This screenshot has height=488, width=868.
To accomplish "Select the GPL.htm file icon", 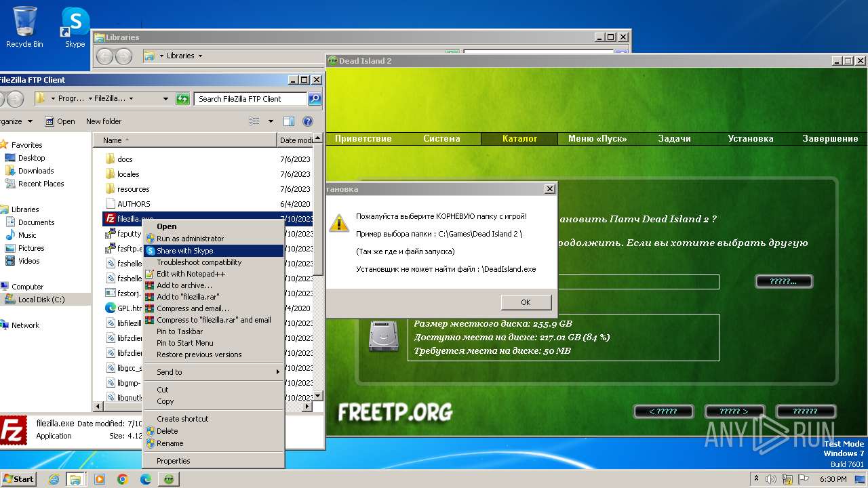I will coord(111,308).
